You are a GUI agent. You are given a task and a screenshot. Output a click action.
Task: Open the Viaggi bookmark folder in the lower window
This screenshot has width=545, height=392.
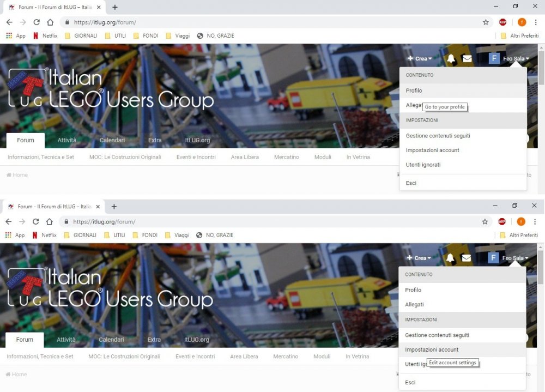coord(177,235)
